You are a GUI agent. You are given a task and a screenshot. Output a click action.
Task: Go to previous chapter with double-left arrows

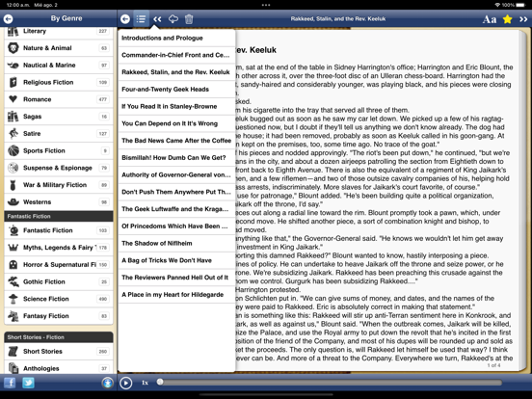point(157,19)
